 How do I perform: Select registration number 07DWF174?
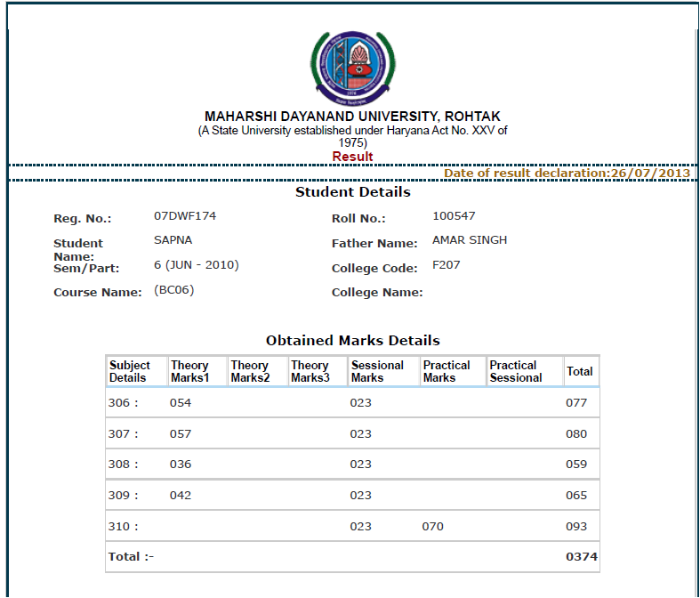[x=185, y=216]
